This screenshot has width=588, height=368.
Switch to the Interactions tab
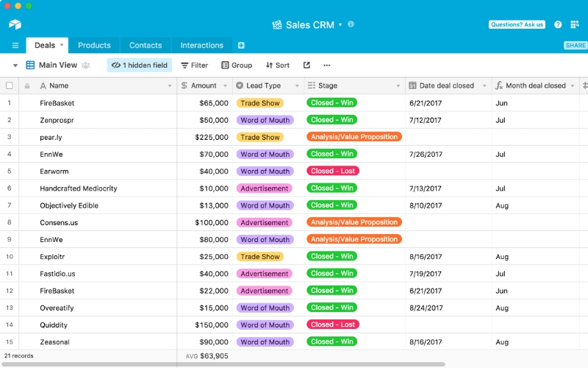[201, 46]
